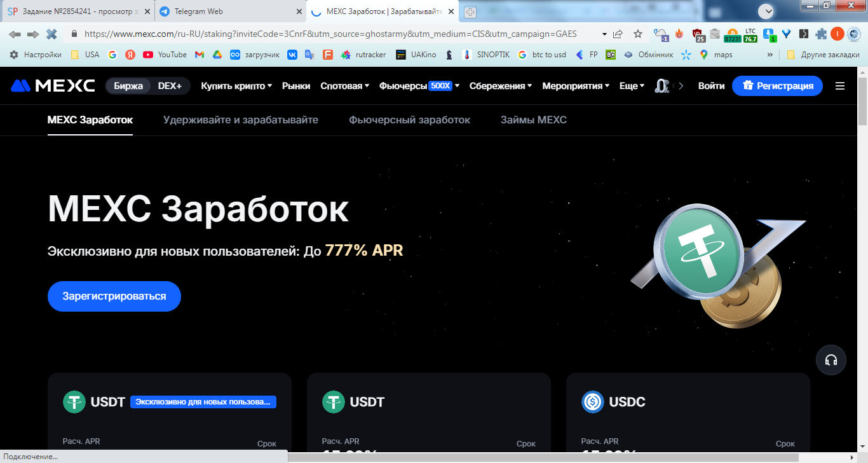Open the Extensions puzzle piece menu
This screenshot has height=463, width=868.
[x=822, y=34]
